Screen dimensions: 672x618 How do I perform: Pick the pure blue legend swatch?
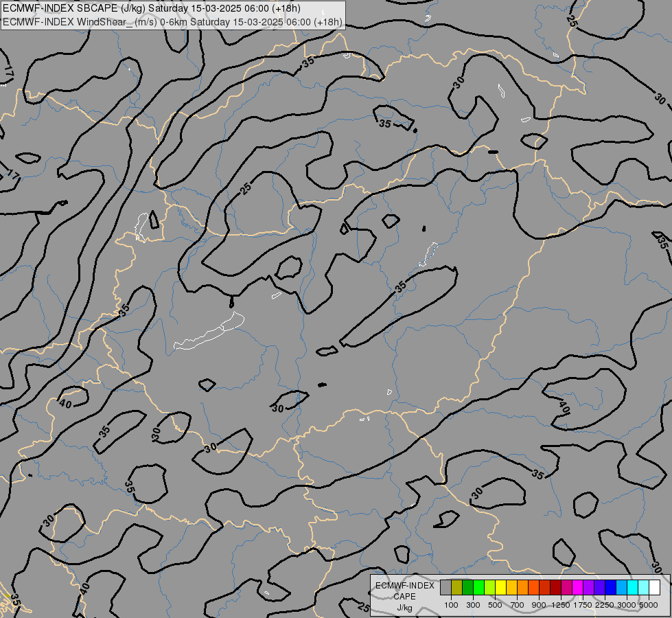click(x=610, y=587)
